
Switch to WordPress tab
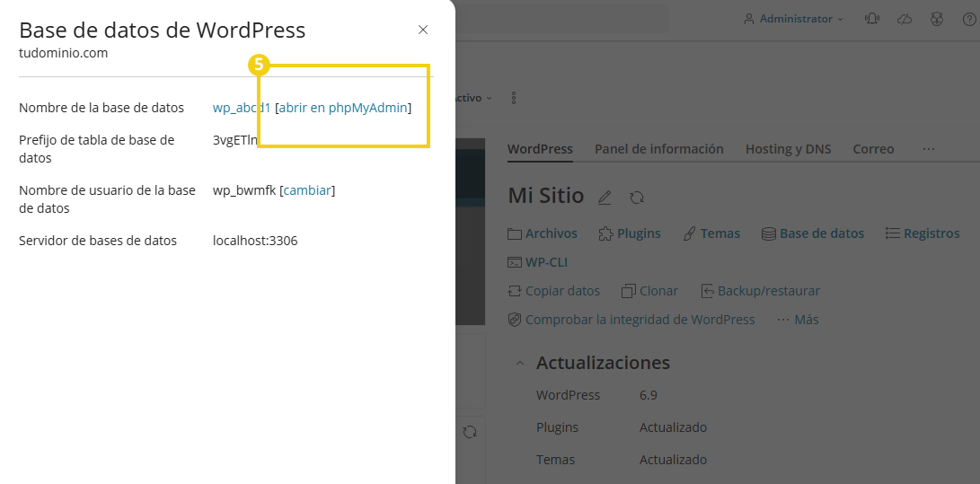[x=540, y=149]
